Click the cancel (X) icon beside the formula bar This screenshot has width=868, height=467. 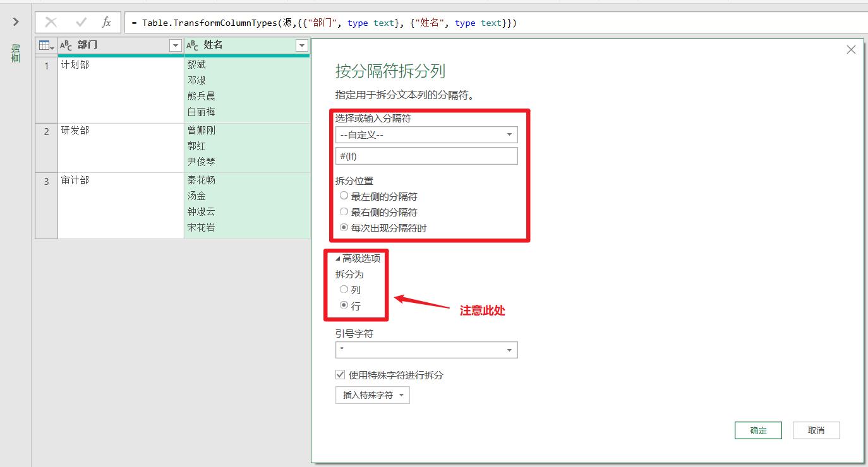(49, 22)
